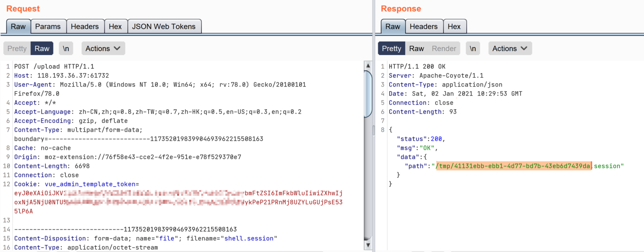
Task: Open request Headers tab
Action: coord(85,26)
